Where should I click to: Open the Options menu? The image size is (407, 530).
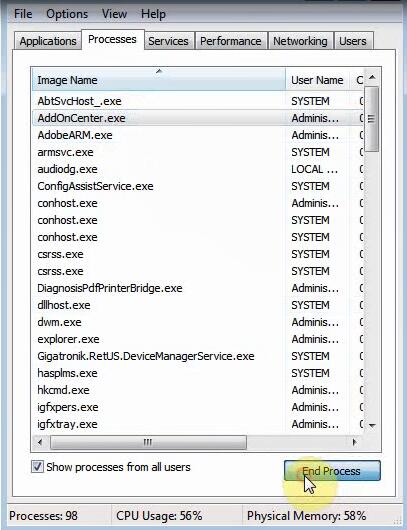point(67,14)
